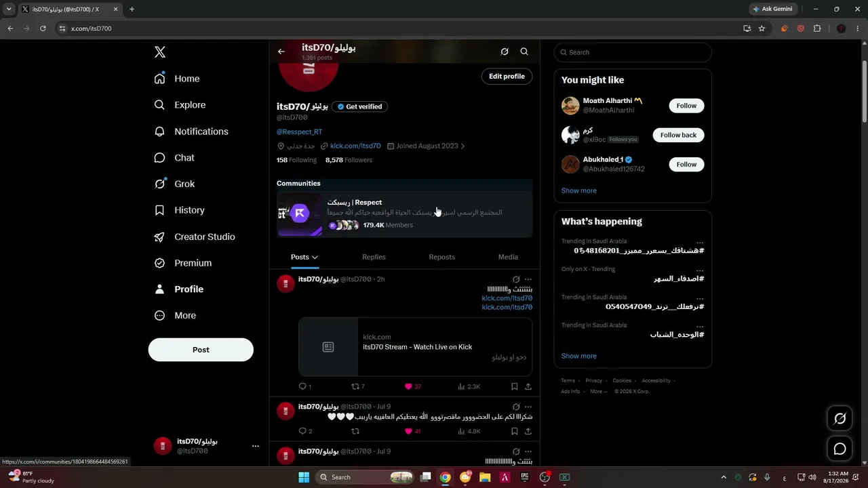Screen dimensions: 868x488
Task: Click Follow back for @xi9oc
Action: (x=678, y=135)
